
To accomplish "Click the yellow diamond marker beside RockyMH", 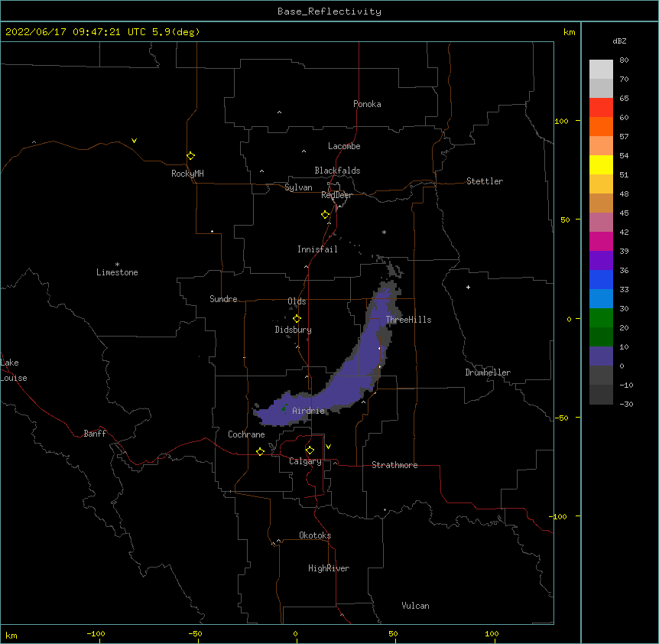I will [x=190, y=156].
